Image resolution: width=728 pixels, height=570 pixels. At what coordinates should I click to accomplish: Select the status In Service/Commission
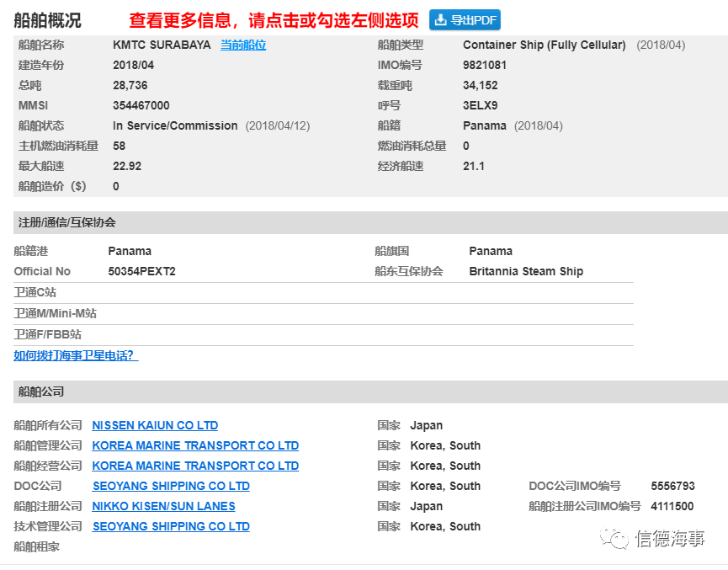coord(175,126)
